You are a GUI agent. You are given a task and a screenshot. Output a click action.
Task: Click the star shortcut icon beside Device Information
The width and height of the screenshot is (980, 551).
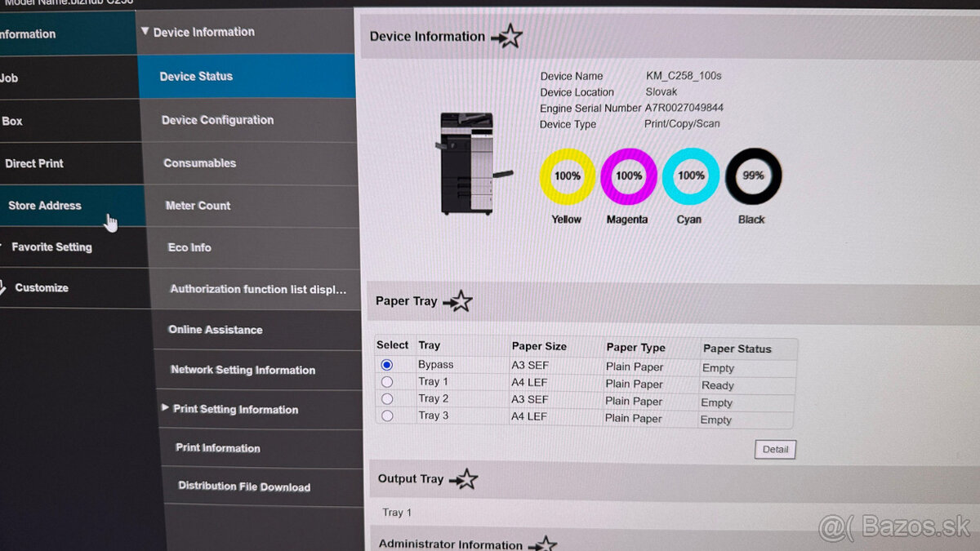tap(507, 37)
